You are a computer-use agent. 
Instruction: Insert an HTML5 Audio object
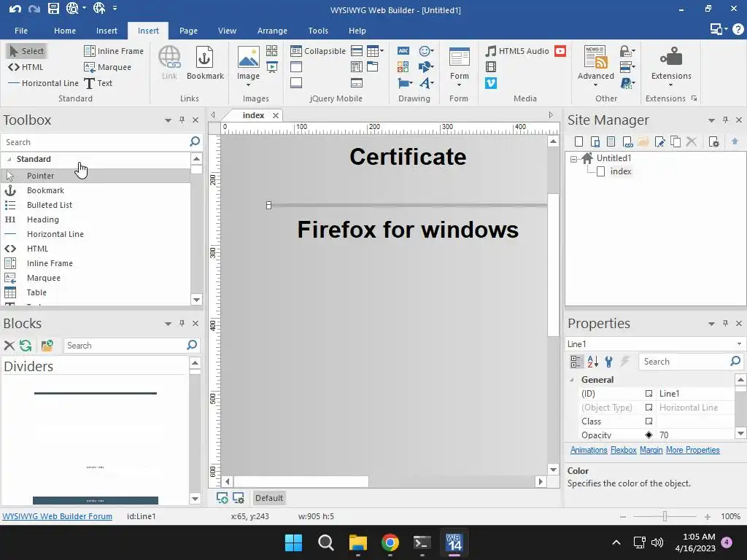517,51
